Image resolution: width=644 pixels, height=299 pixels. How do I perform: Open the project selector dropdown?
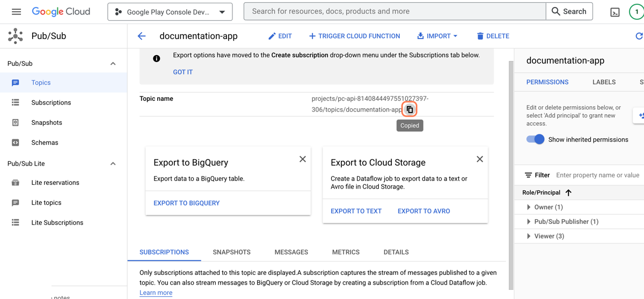point(170,12)
